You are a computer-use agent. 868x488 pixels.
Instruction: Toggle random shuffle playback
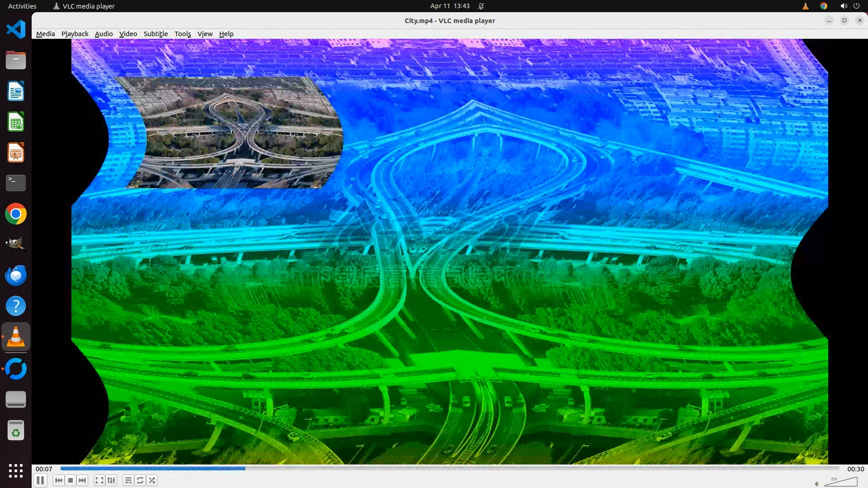(152, 480)
